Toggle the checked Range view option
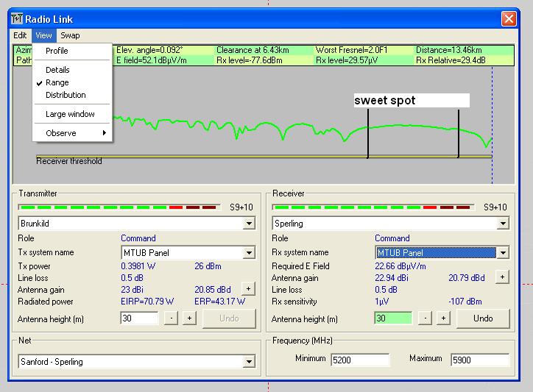 [x=57, y=82]
